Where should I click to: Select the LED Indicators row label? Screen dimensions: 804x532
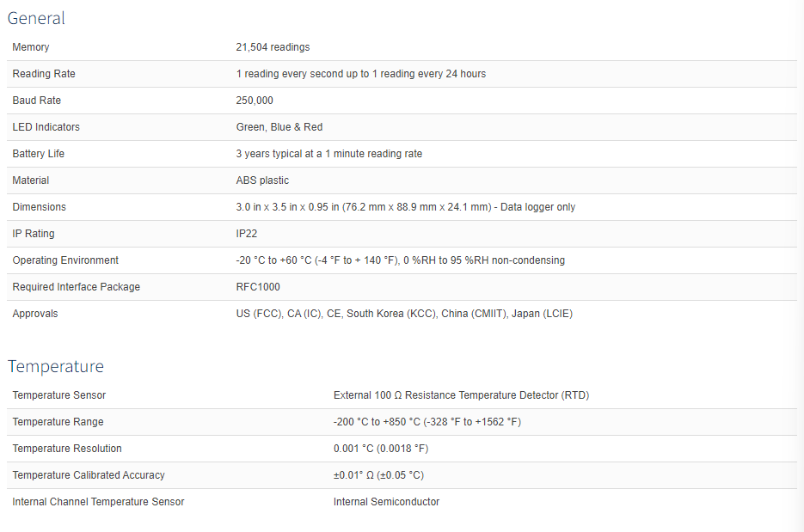point(46,127)
